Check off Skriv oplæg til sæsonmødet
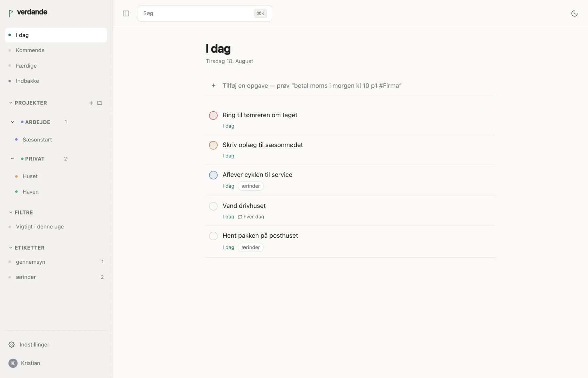Image resolution: width=588 pixels, height=378 pixels. [213, 145]
